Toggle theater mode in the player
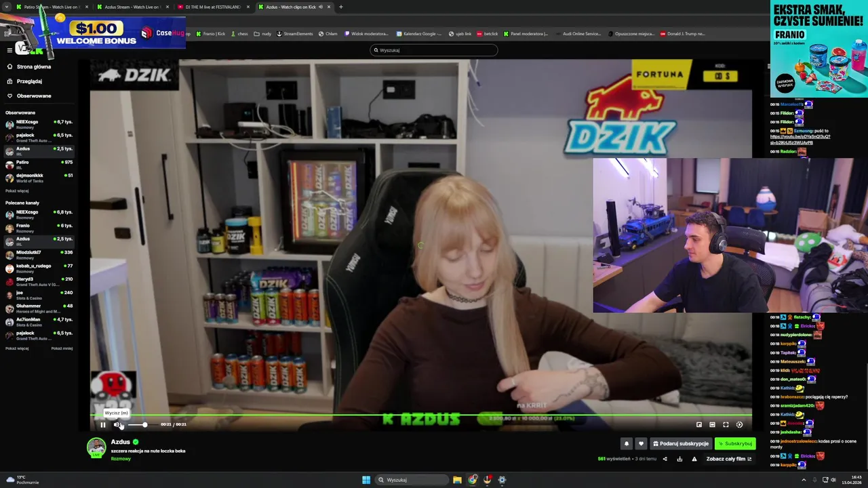 (x=712, y=425)
